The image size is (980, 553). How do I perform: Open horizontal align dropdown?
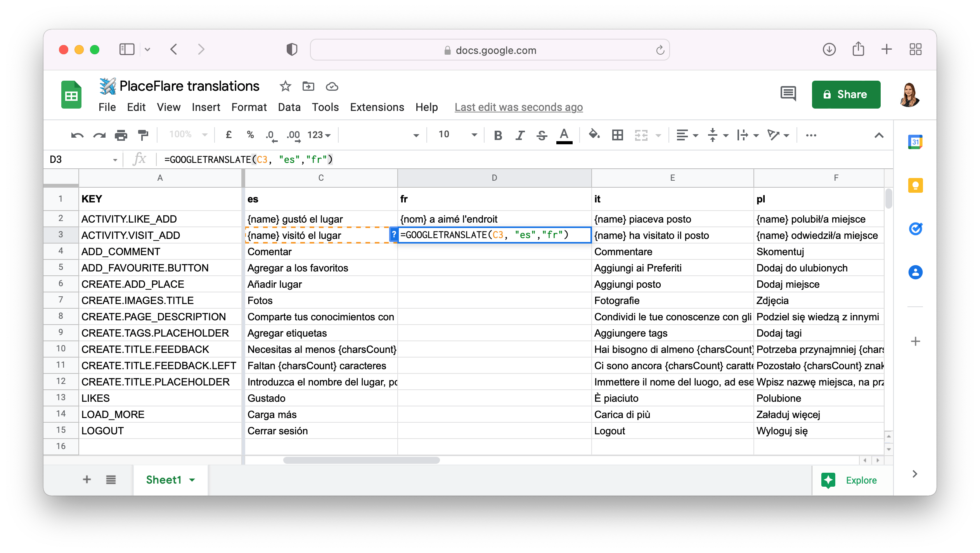[687, 135]
